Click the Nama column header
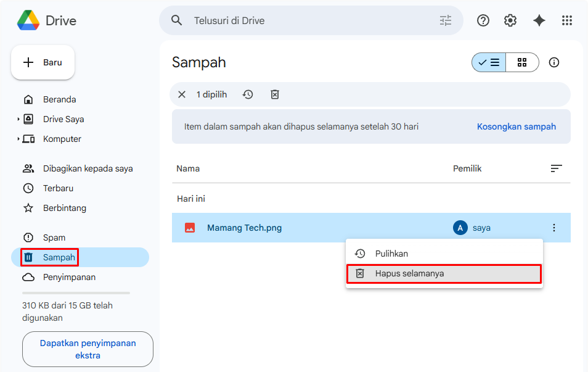Viewport: 588px width, 372px height. coord(188,168)
